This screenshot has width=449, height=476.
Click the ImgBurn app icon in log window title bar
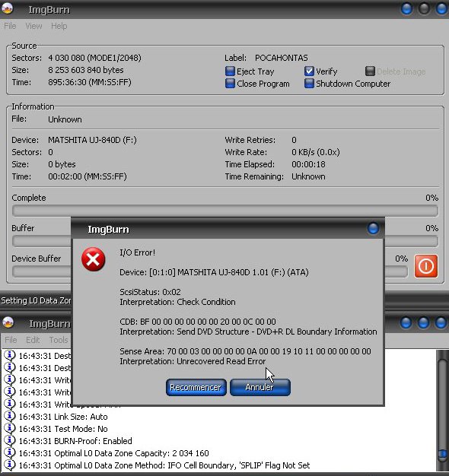[8, 322]
